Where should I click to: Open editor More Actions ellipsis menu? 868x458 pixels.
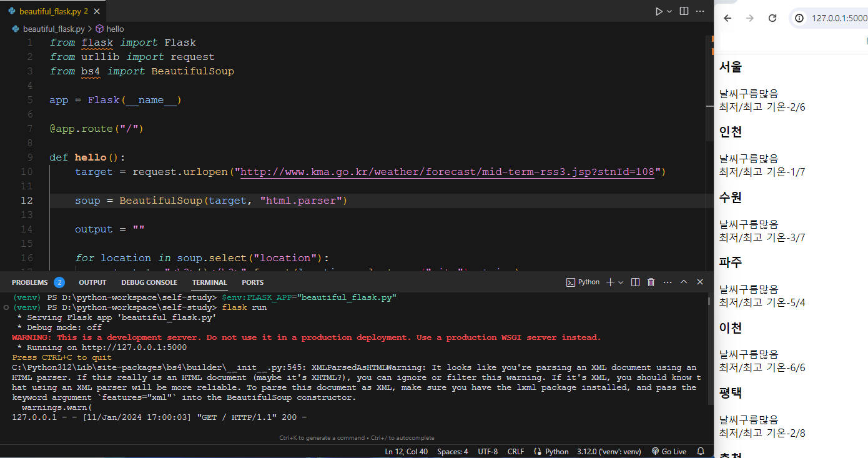tap(700, 11)
